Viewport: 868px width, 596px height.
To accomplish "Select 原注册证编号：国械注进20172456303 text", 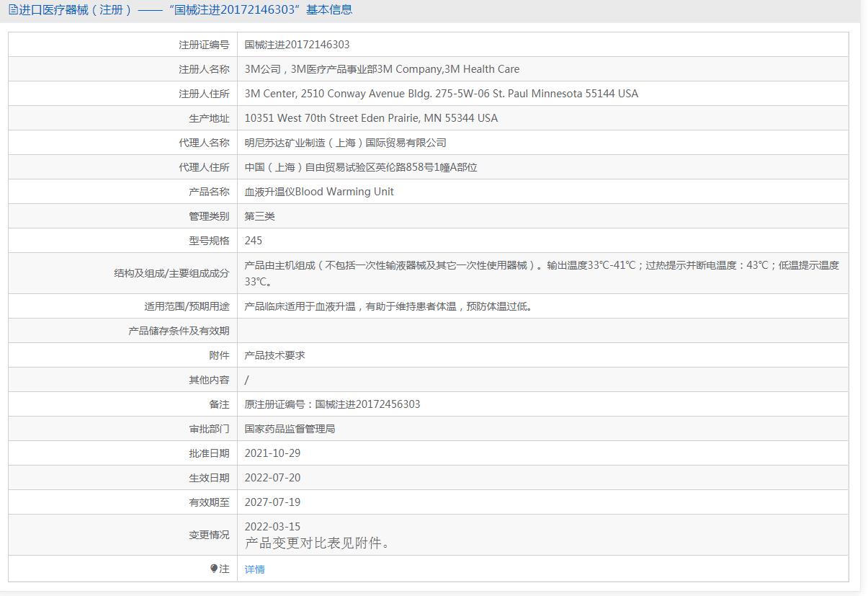I will (x=333, y=404).
